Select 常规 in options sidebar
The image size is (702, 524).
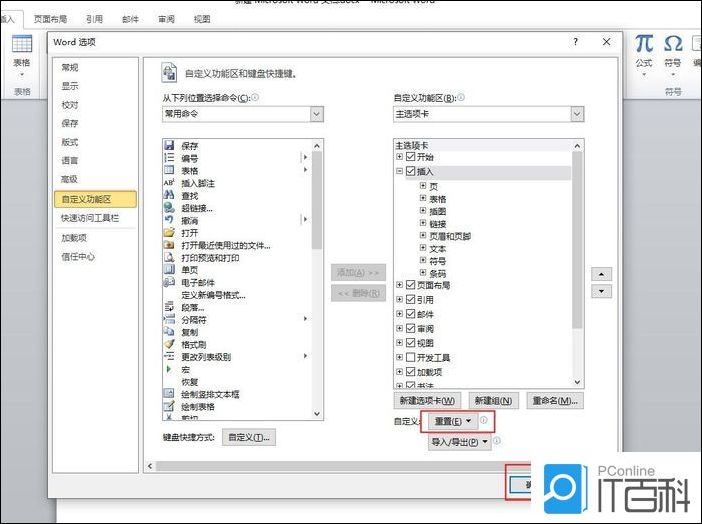pos(70,68)
